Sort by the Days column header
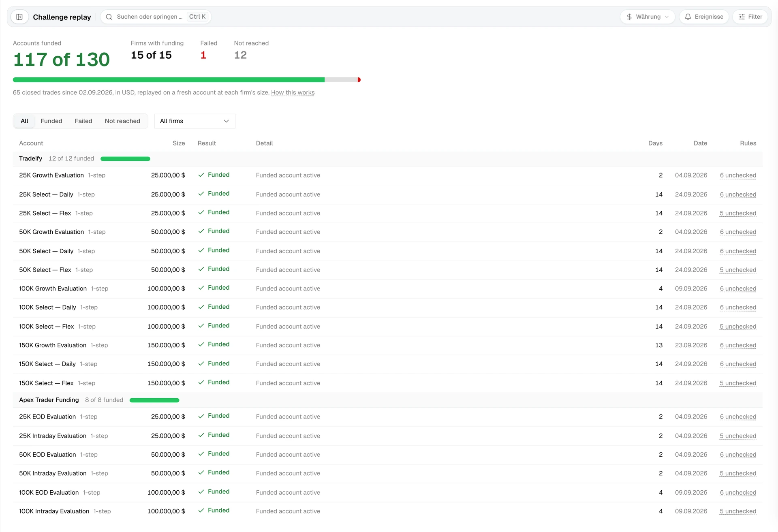Image resolution: width=778 pixels, height=532 pixels. [x=655, y=143]
